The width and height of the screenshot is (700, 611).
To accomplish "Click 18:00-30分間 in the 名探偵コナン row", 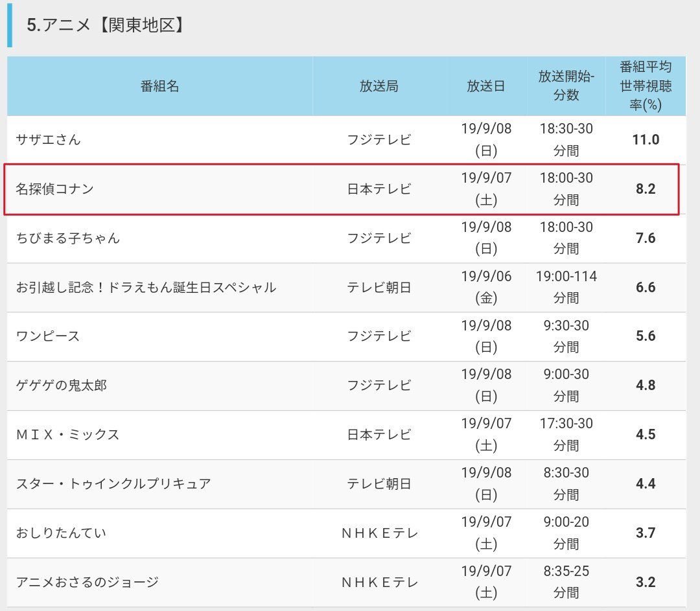I will 566,189.
